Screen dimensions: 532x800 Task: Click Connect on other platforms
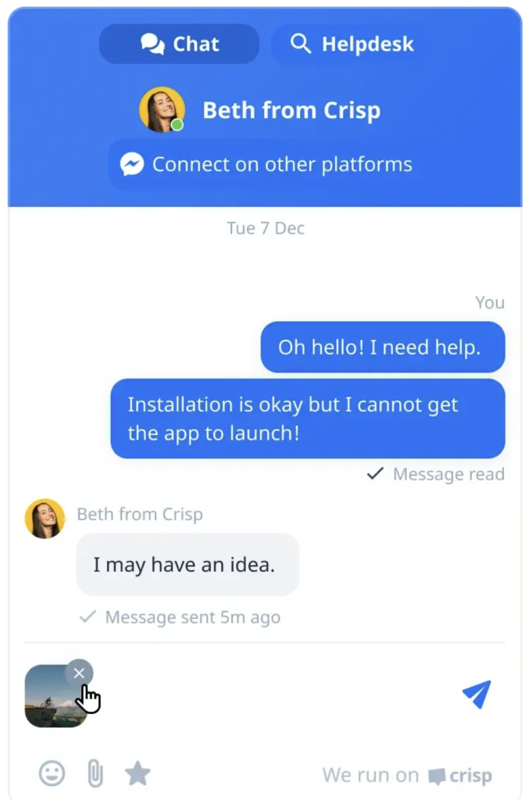266,164
